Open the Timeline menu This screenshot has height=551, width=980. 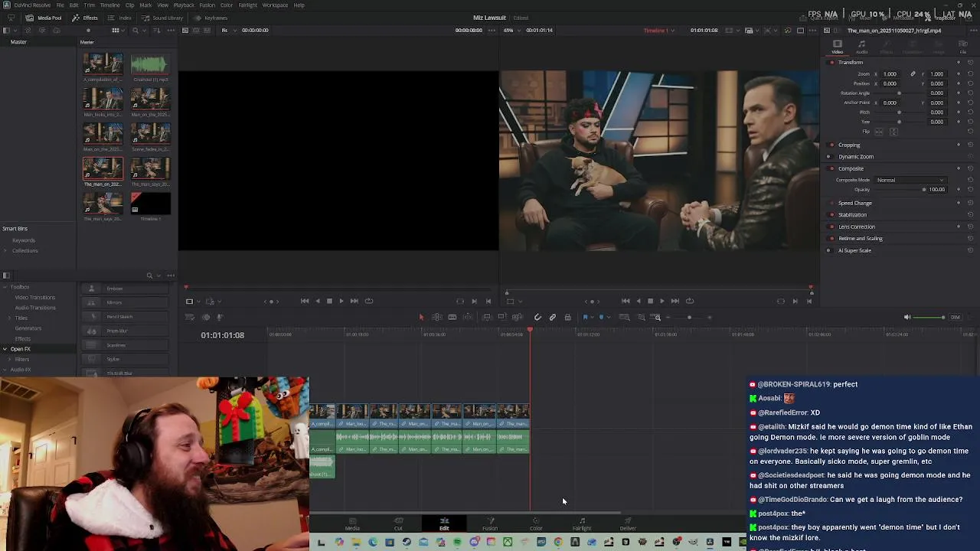point(109,5)
